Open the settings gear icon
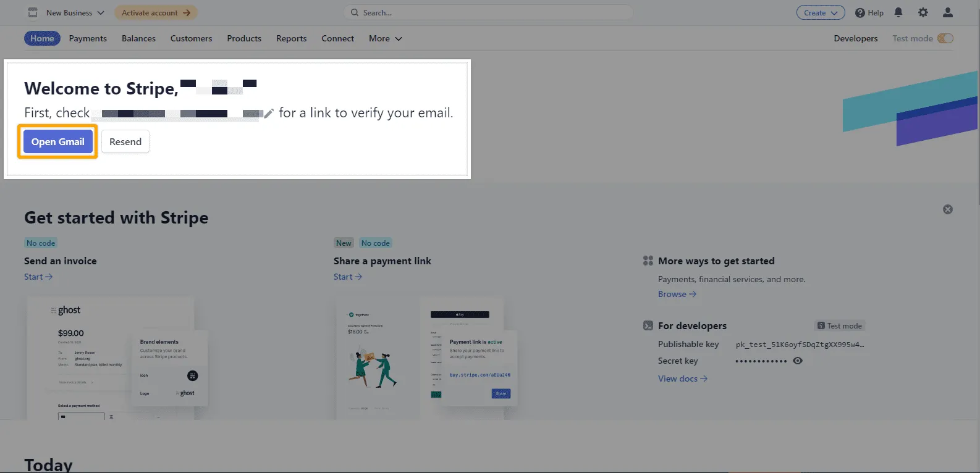Image resolution: width=980 pixels, height=473 pixels. pyautogui.click(x=923, y=12)
